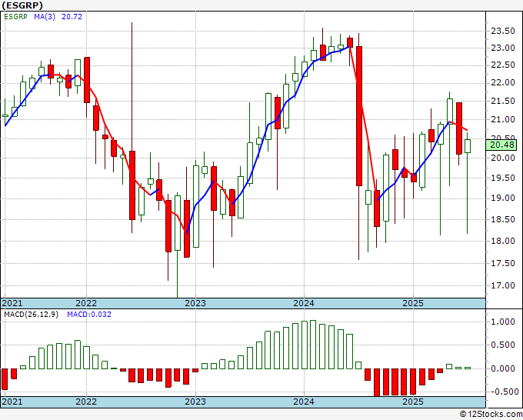Click the 0.000 MACD axis label
This screenshot has height=420, width=523.
click(503, 368)
